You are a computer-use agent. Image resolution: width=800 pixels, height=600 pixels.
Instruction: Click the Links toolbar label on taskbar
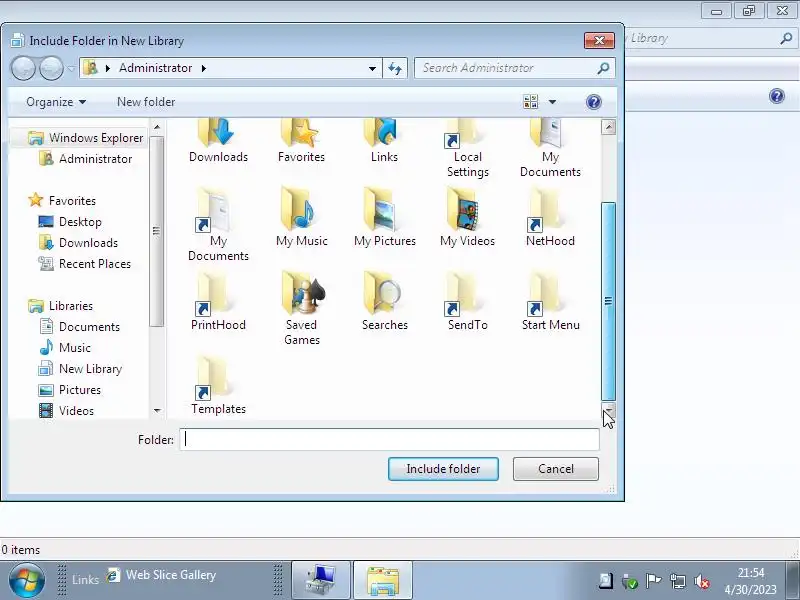(85, 580)
